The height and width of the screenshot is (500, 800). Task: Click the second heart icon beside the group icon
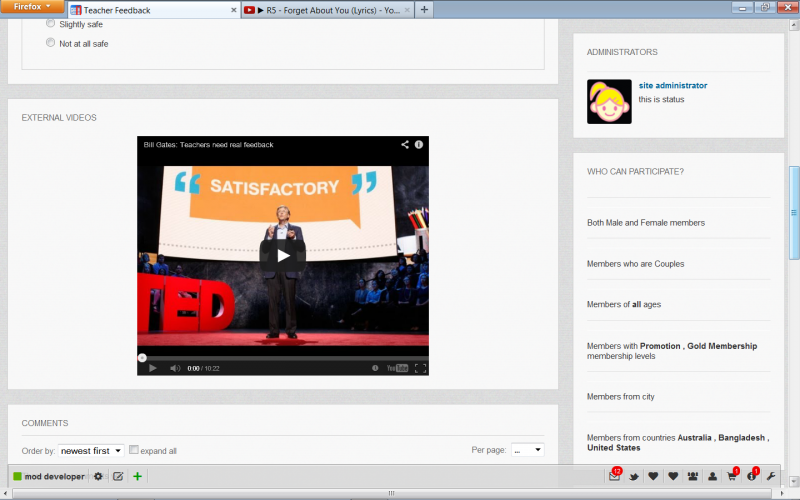tap(673, 476)
